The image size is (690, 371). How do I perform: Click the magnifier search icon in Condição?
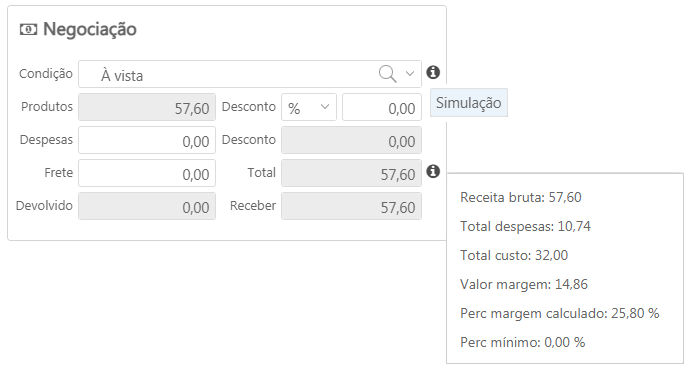point(387,73)
